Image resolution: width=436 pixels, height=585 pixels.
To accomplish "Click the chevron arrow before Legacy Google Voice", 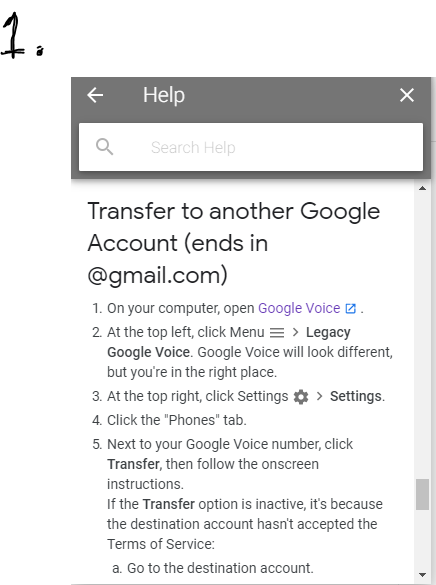I will click(x=295, y=332).
